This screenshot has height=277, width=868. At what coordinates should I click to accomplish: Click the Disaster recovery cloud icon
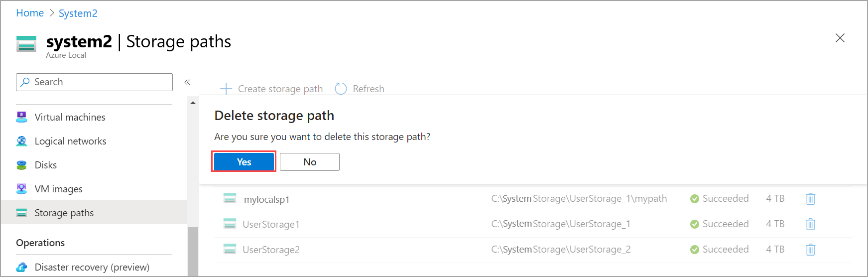tap(21, 267)
